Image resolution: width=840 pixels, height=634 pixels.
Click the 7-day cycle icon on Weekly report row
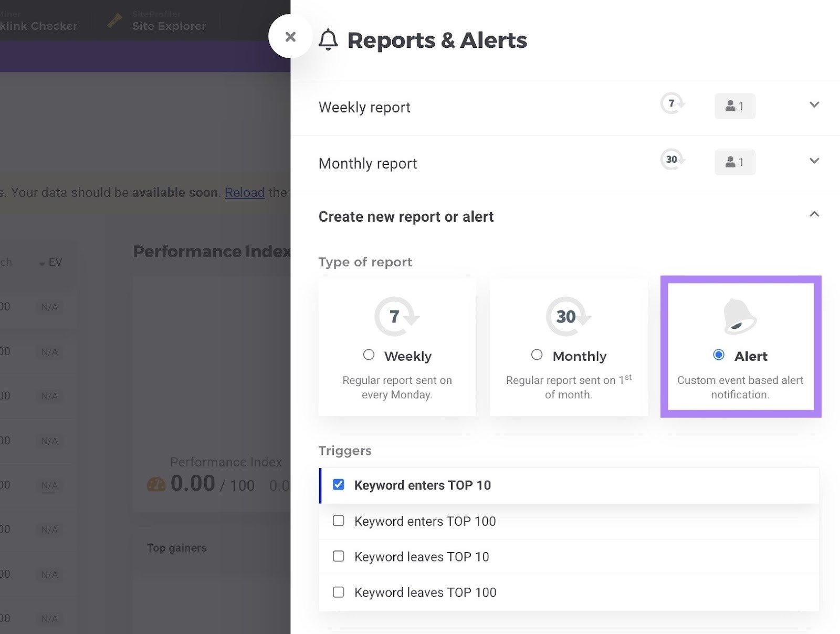click(x=672, y=103)
